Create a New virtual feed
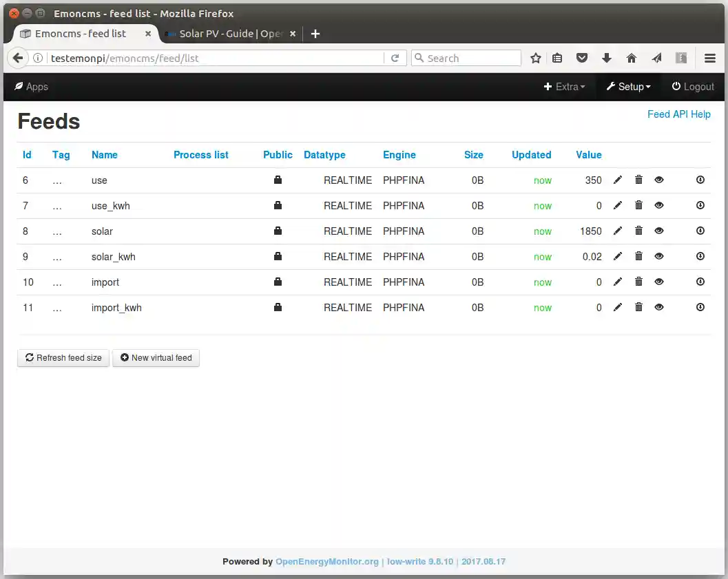Image resolution: width=728 pixels, height=579 pixels. tap(156, 358)
